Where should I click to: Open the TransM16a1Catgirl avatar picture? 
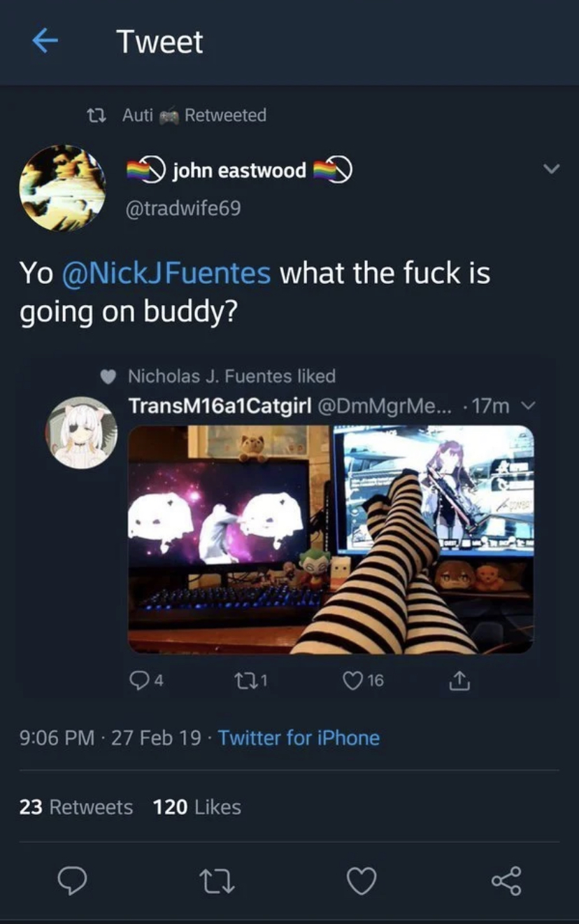(x=81, y=432)
